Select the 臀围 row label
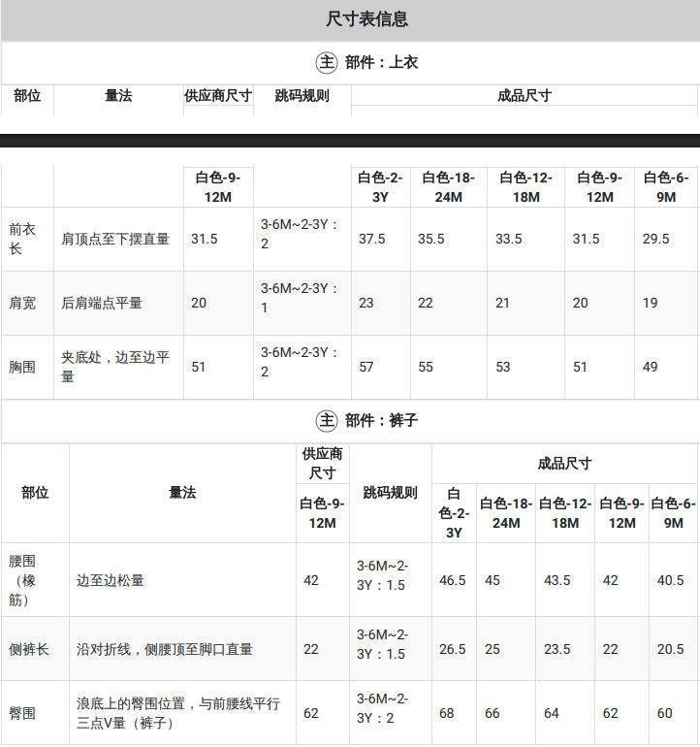700x747 pixels. 22,713
